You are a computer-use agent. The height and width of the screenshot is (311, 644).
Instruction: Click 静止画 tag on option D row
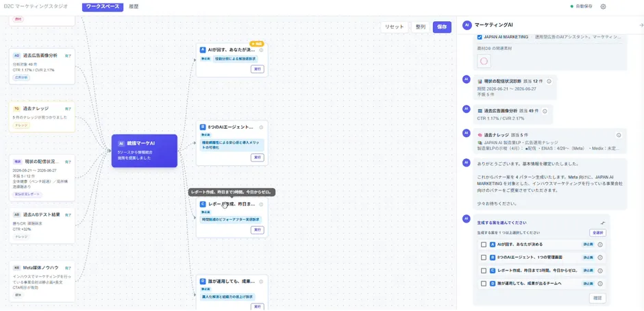588,284
